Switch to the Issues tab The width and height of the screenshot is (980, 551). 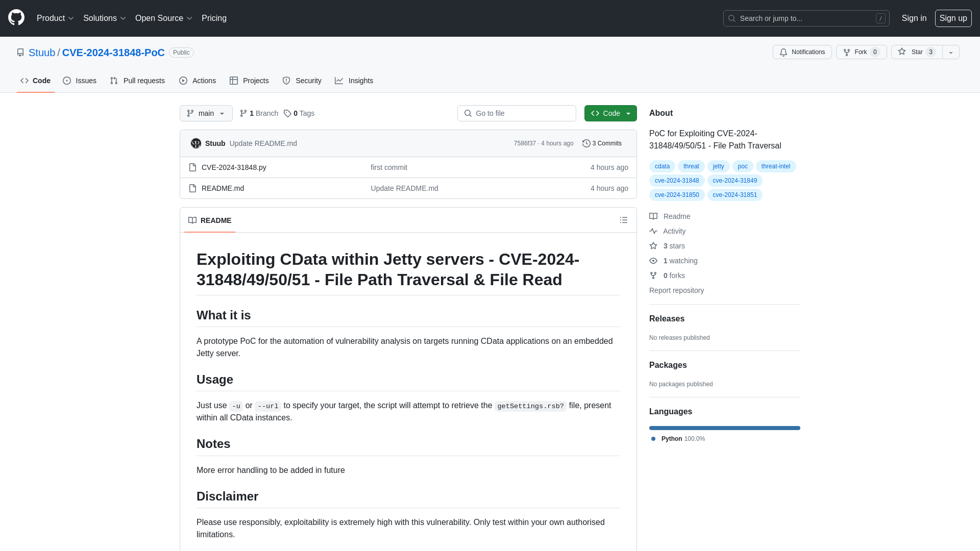pyautogui.click(x=80, y=81)
